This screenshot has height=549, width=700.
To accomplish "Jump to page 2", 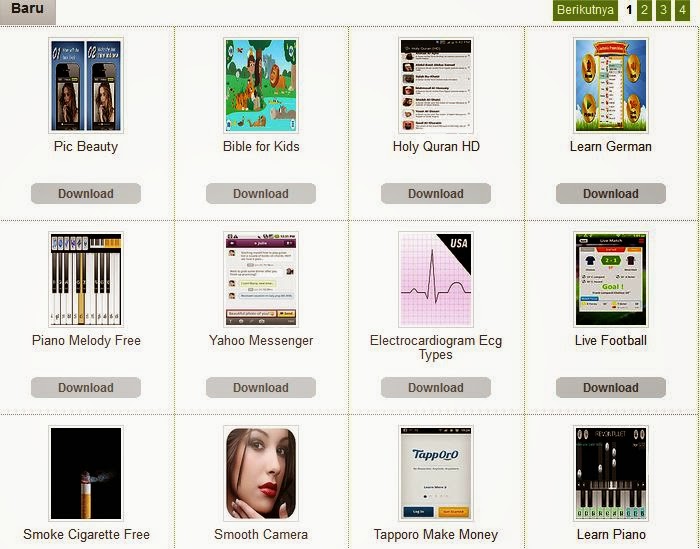I will pyautogui.click(x=644, y=10).
